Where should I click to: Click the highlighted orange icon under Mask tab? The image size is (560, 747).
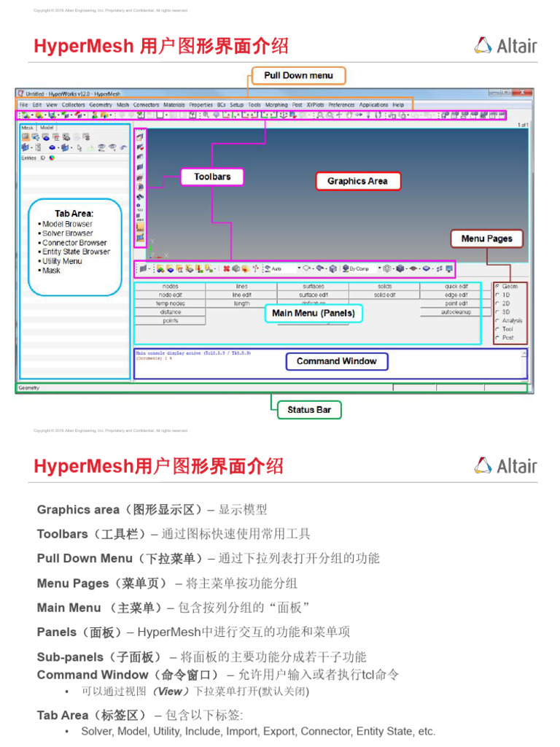[26, 137]
